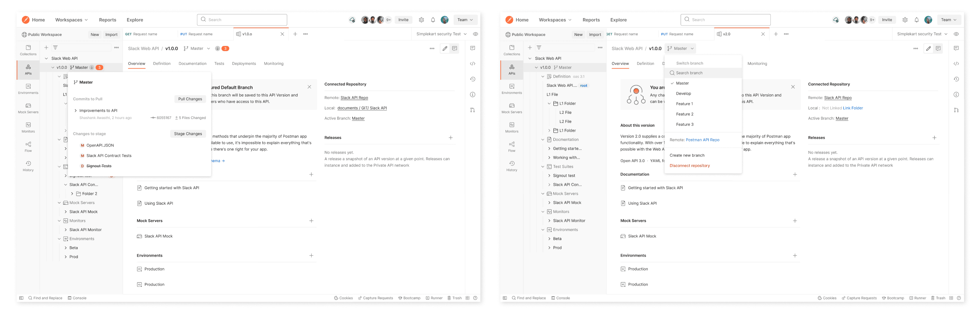Open the documents / GIT/ Slack API link in the left window
980x316 pixels.
tap(362, 108)
